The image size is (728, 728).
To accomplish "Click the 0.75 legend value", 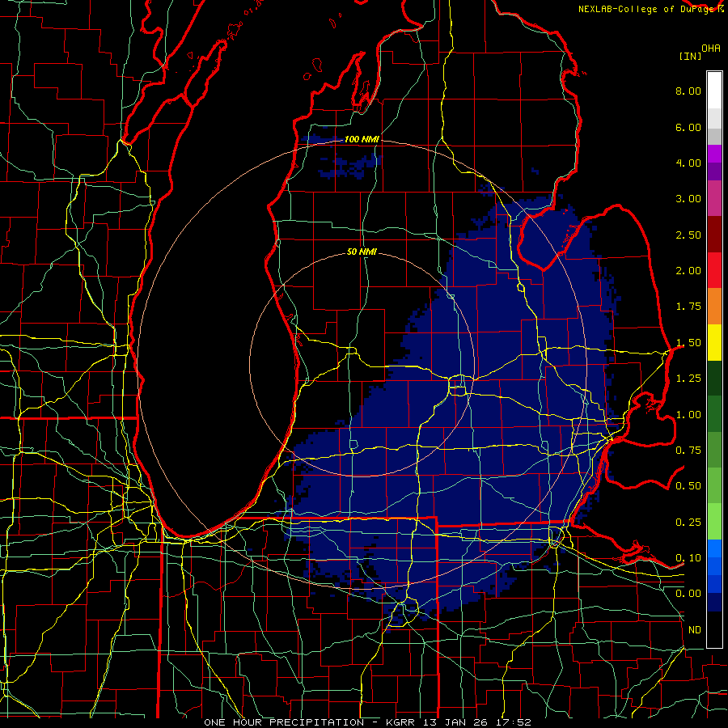I will (x=688, y=451).
